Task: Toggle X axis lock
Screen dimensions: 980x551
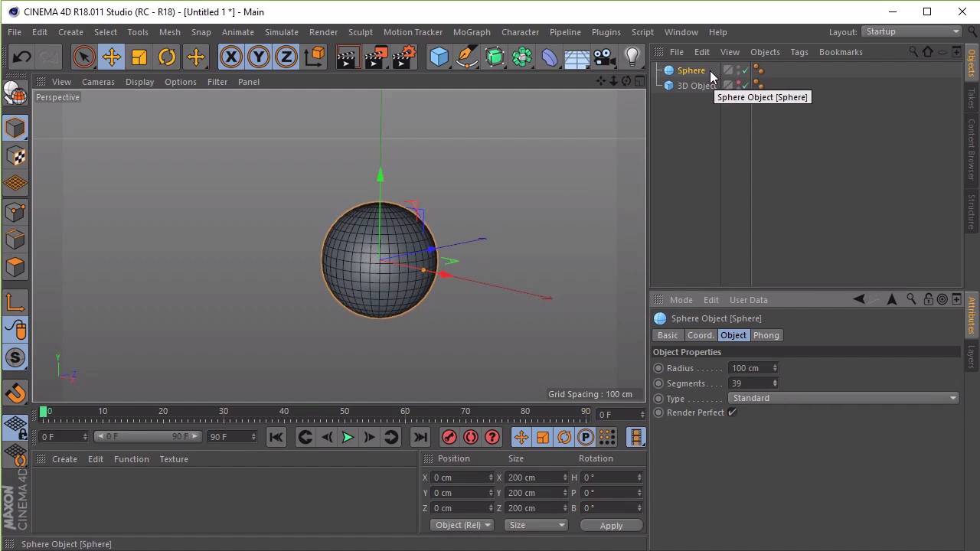Action: [230, 57]
